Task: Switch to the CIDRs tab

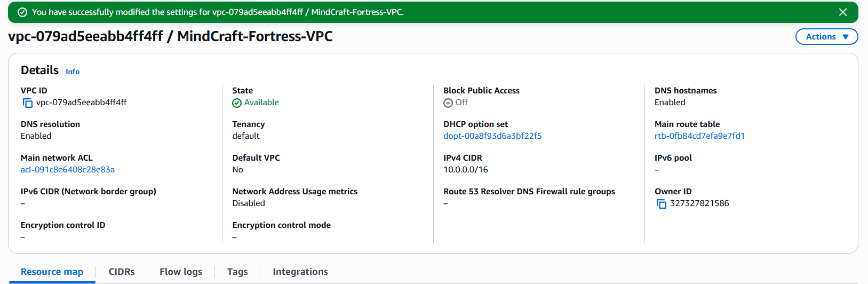Action: [122, 272]
